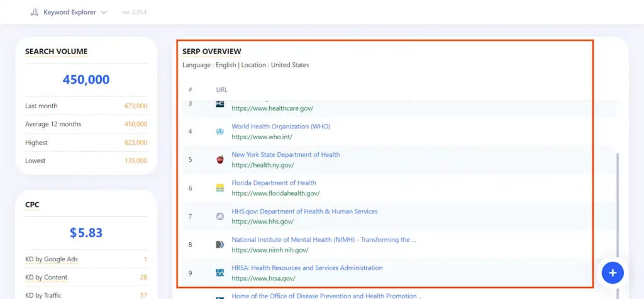
Task: Click the CPC card heading
Action: pos(32,205)
